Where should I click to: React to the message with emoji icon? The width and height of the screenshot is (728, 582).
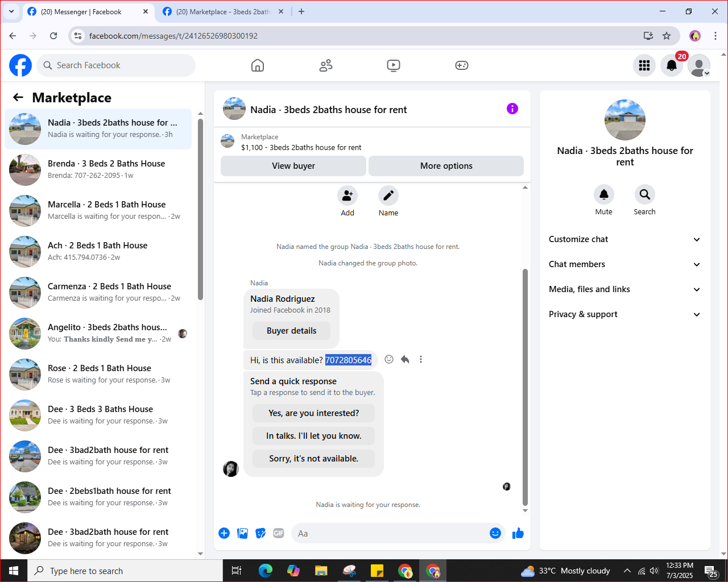tap(389, 359)
